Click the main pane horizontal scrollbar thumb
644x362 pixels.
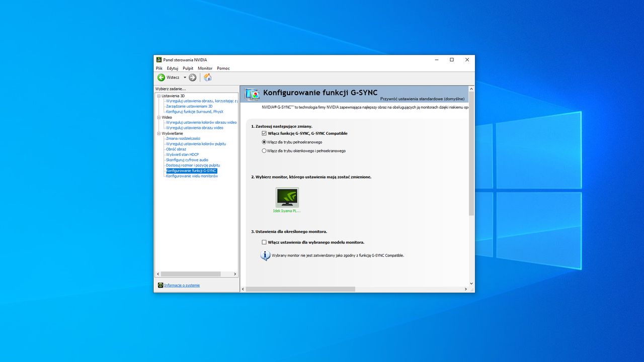click(x=300, y=289)
